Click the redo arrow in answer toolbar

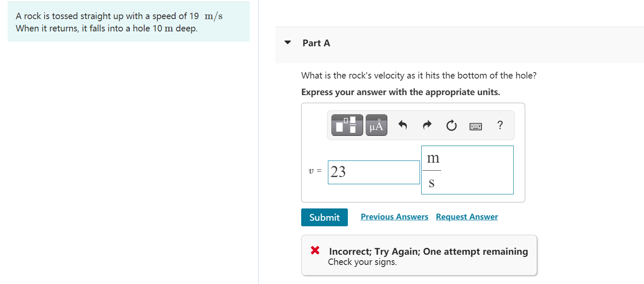[x=427, y=125]
